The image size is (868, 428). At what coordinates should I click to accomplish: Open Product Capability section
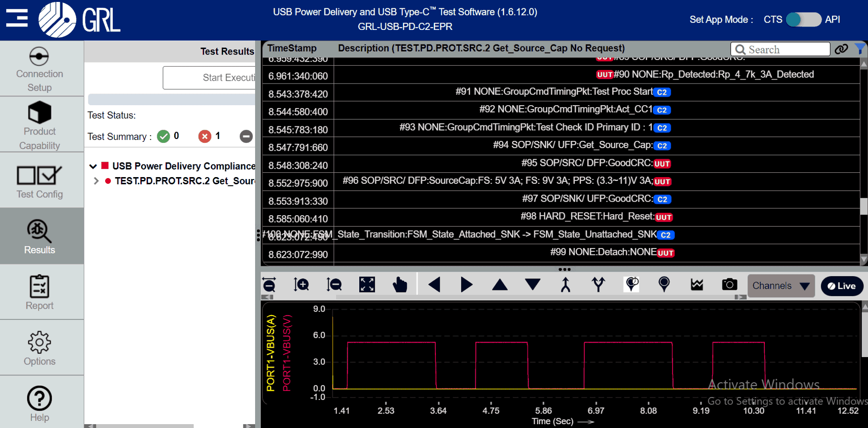[x=40, y=125]
